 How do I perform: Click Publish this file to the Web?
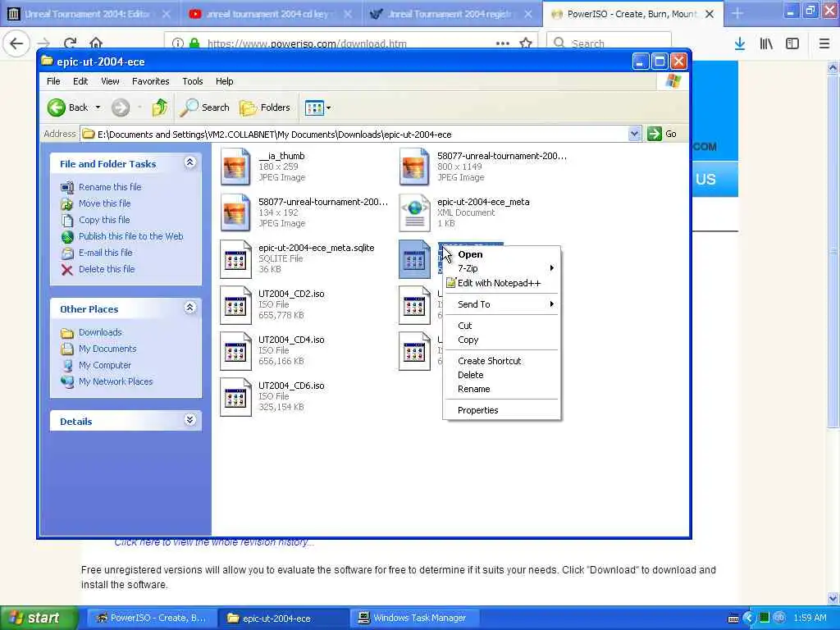click(130, 236)
